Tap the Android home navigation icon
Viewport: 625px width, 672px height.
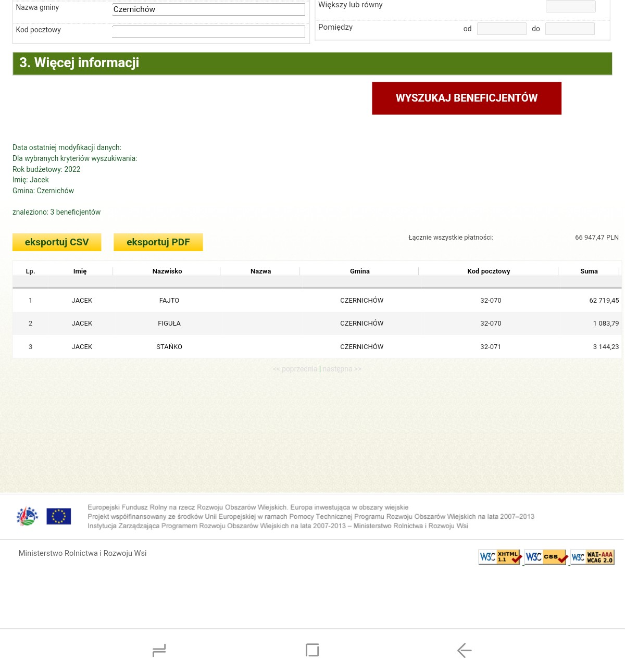312,650
